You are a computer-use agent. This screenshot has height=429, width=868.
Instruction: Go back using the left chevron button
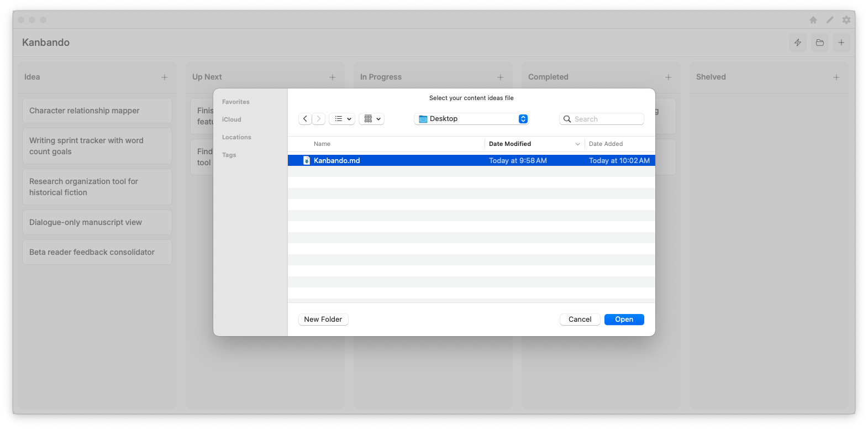pyautogui.click(x=305, y=119)
